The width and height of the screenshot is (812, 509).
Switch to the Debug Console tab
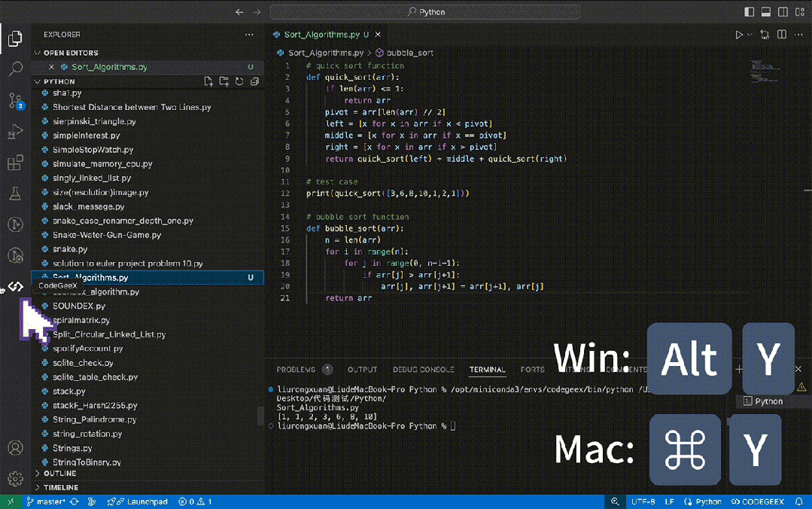click(x=423, y=370)
